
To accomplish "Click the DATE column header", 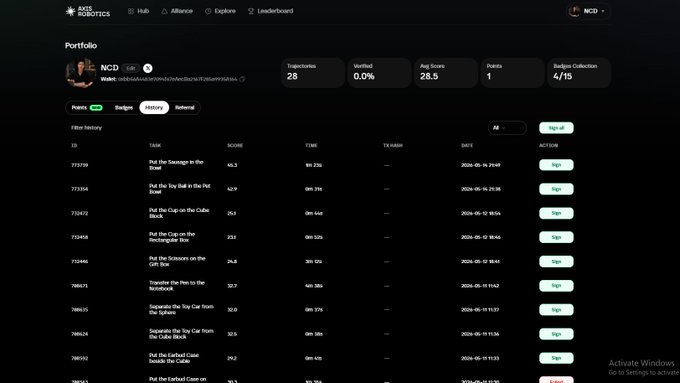I will (x=467, y=145).
